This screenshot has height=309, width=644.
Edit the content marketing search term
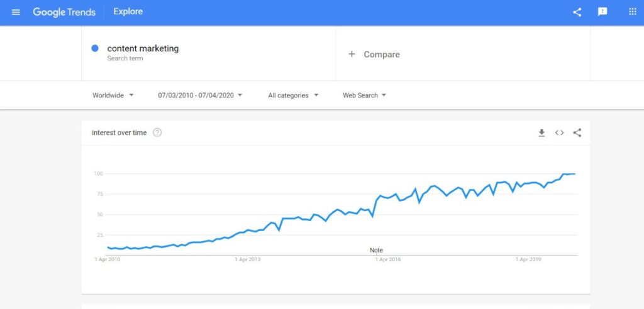pyautogui.click(x=143, y=48)
